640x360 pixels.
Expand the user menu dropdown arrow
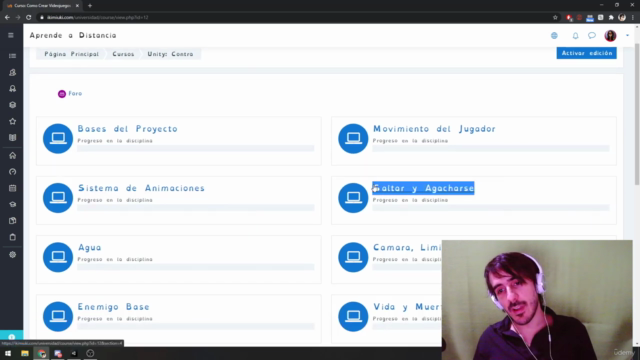627,36
